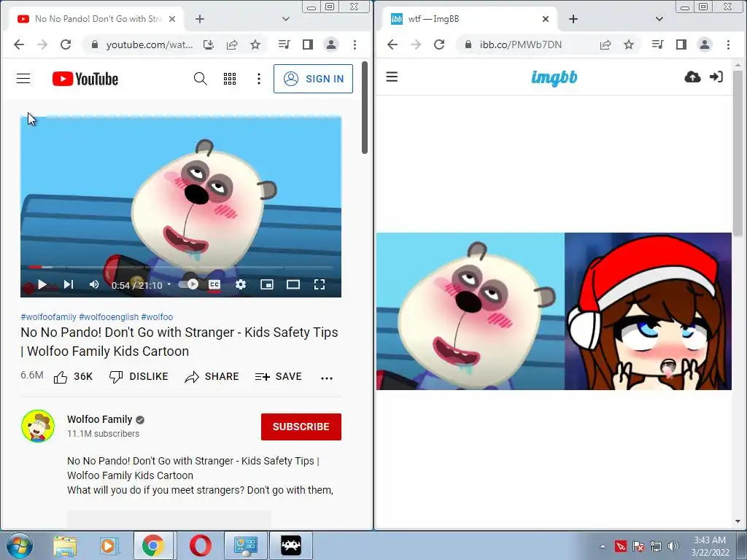Open the ImgBB hamburger menu

tap(392, 77)
